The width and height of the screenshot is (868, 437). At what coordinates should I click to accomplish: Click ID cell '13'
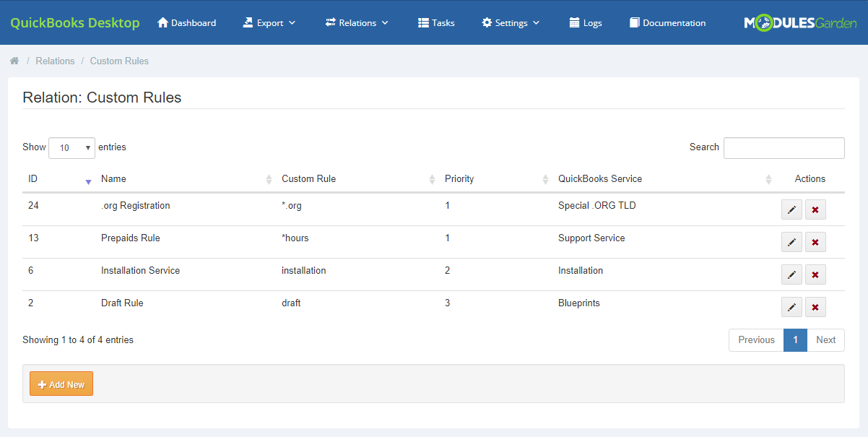pyautogui.click(x=33, y=238)
